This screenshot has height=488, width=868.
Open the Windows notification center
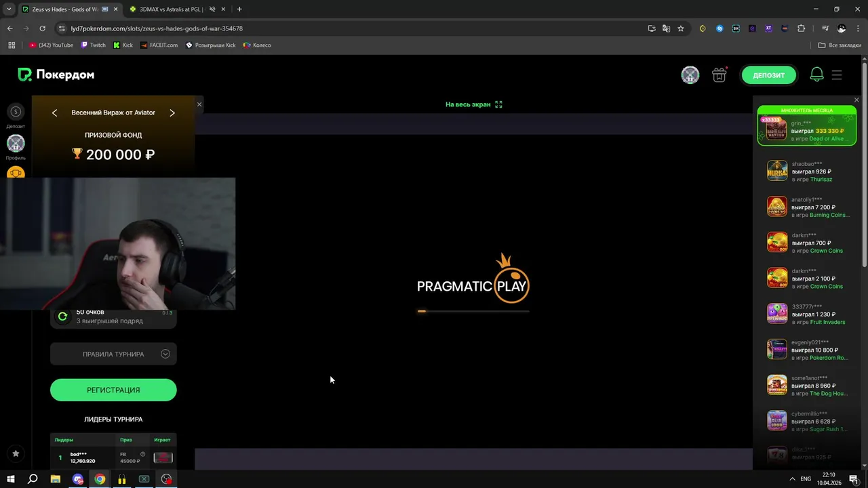click(854, 479)
